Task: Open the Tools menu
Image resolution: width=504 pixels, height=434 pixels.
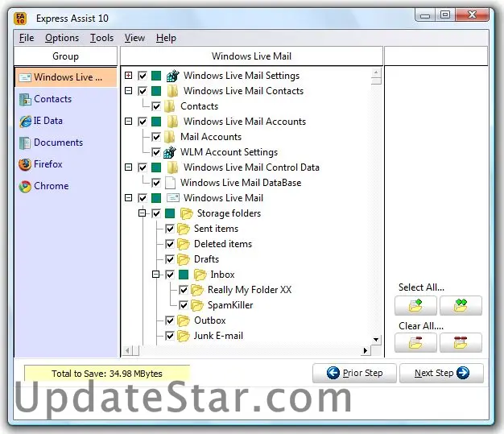Action: click(x=101, y=38)
